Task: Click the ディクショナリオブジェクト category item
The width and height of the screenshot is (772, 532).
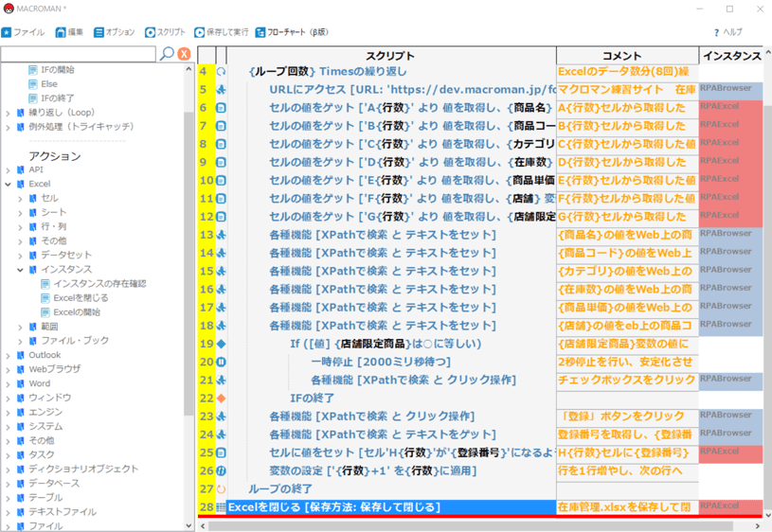Action: tap(83, 470)
